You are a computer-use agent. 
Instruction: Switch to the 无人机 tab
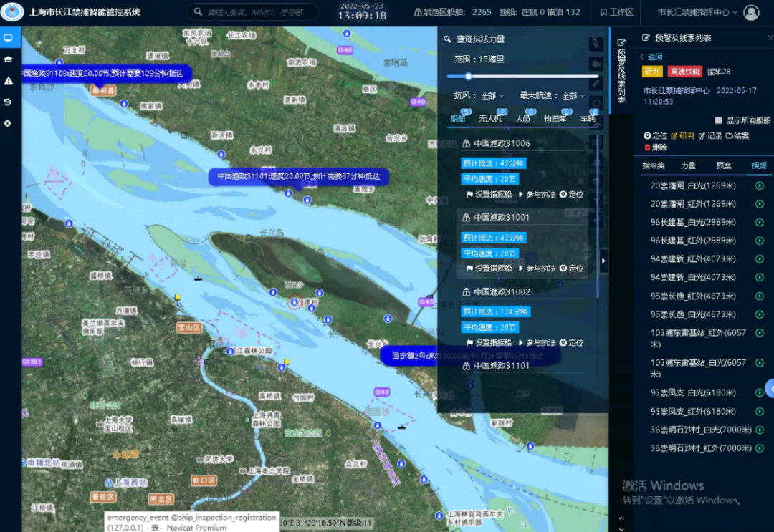tap(490, 119)
